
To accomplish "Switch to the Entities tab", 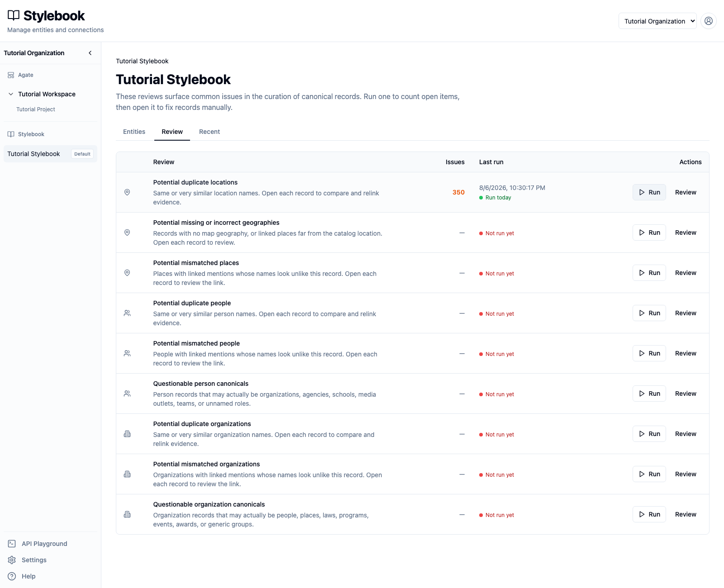I will pyautogui.click(x=134, y=132).
